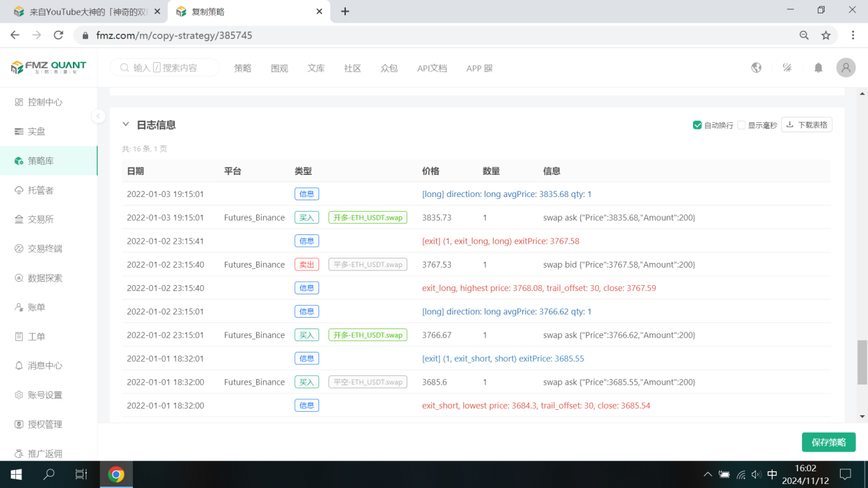Click the page vertical scrollbar thumb
868x488 pixels.
(x=862, y=362)
